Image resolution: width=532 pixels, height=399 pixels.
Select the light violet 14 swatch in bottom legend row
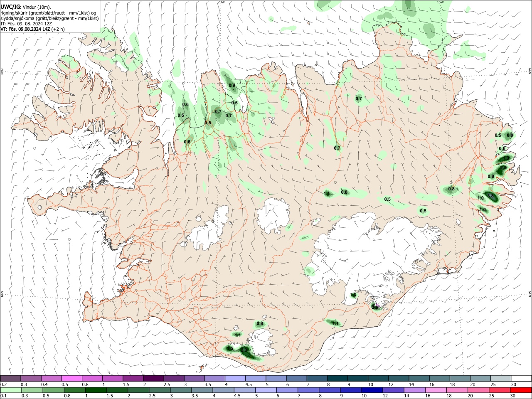tap(414, 390)
